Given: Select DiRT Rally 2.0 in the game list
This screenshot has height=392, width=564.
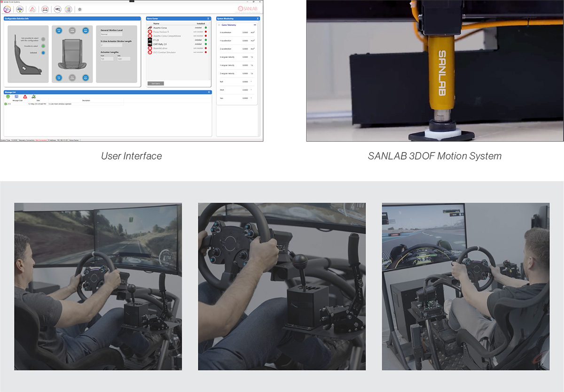Looking at the screenshot, I should point(161,44).
